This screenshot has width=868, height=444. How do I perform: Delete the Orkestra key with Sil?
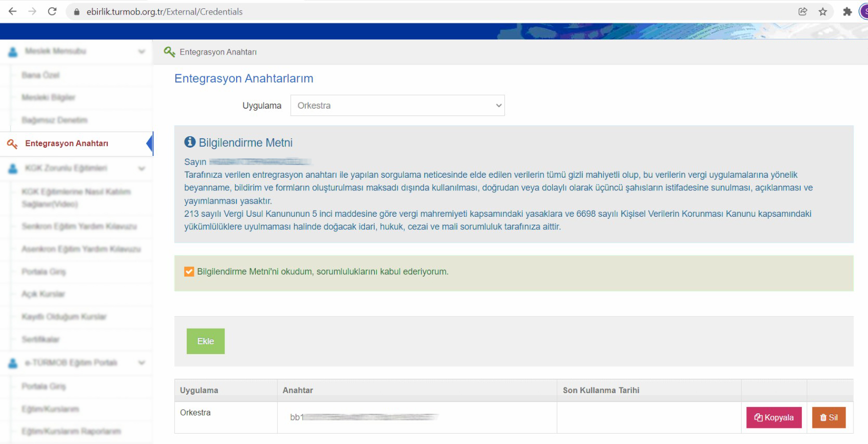point(828,417)
